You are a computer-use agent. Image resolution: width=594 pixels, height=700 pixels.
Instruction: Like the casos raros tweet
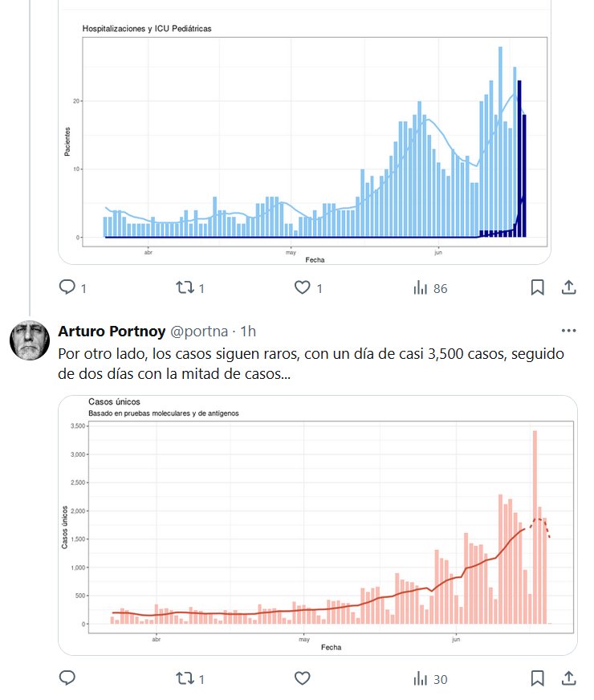pyautogui.click(x=303, y=678)
